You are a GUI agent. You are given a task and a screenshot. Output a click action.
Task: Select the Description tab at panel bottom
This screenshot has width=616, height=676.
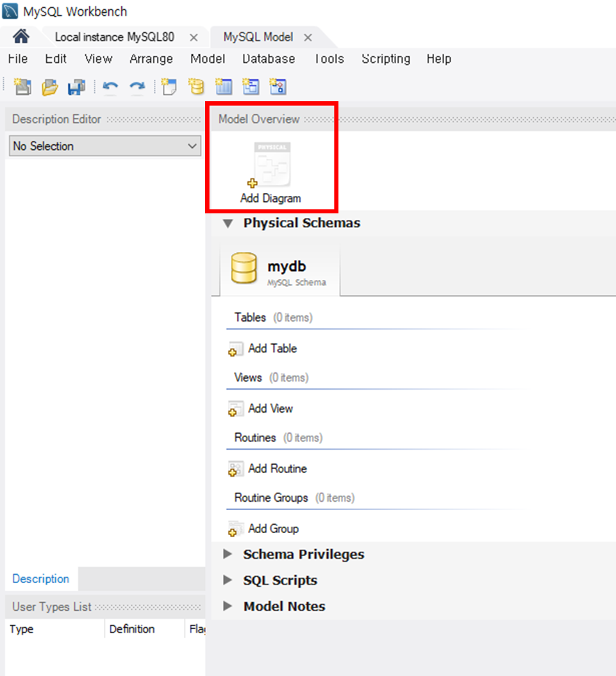[x=41, y=579]
